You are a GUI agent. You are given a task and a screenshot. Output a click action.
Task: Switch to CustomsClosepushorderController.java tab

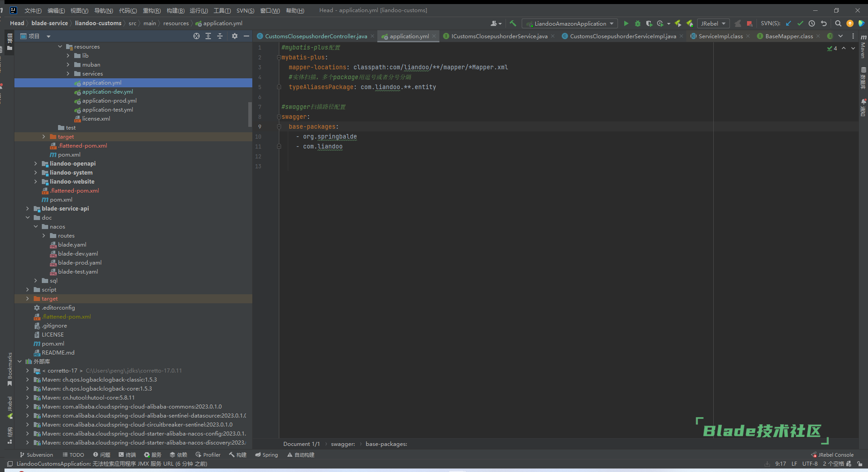(316, 36)
